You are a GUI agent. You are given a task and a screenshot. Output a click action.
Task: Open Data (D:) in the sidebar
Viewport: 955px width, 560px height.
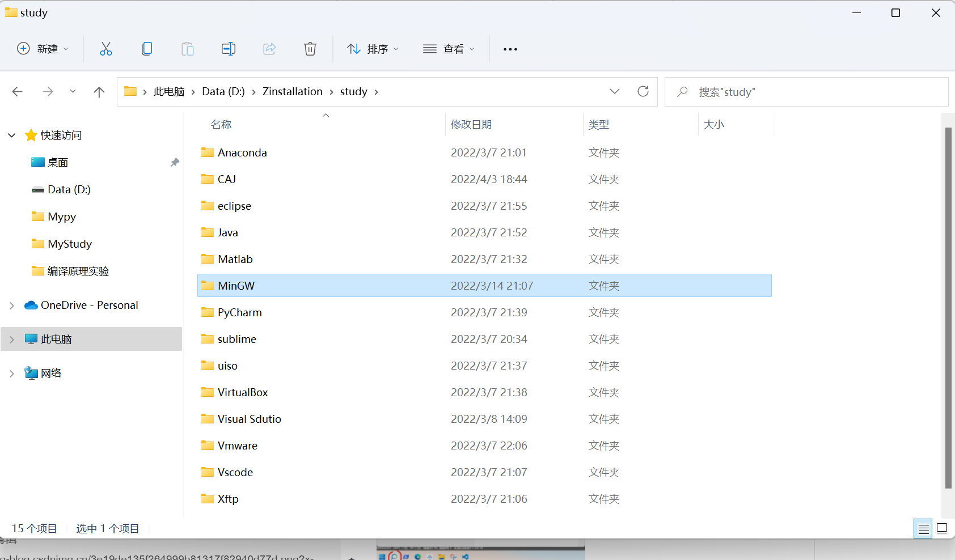click(x=69, y=190)
